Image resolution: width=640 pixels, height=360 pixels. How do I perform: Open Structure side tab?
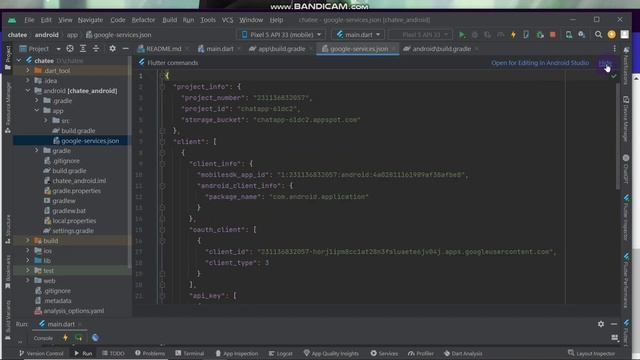(8, 229)
